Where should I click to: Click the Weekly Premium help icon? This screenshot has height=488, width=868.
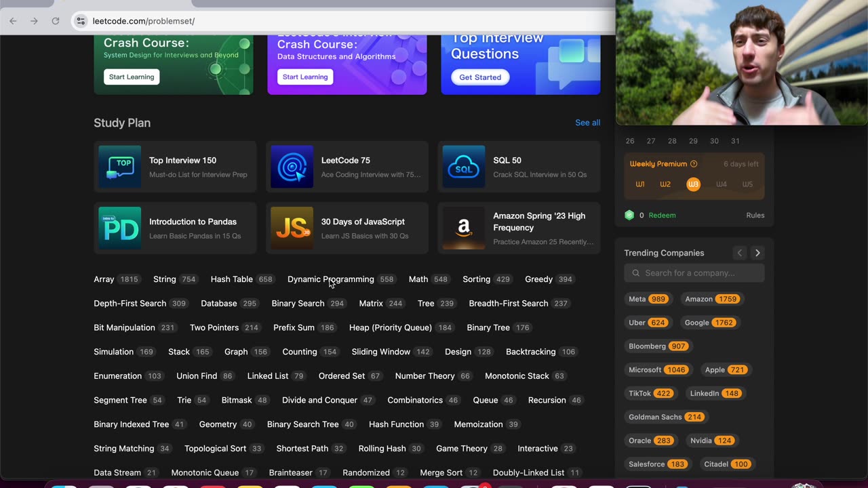tap(694, 164)
